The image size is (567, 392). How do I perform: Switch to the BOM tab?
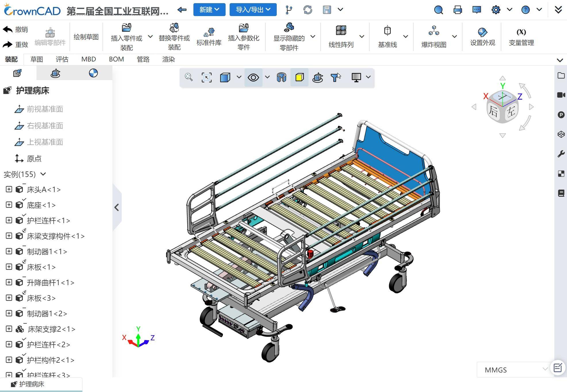coord(116,59)
